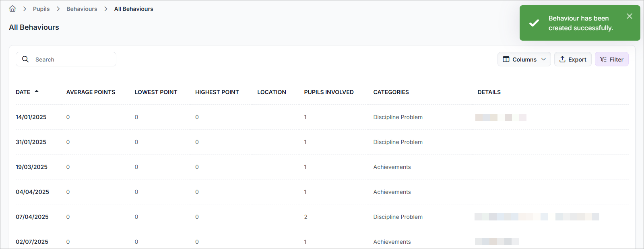The height and width of the screenshot is (249, 644).
Task: Click the Filter funnel icon
Action: 603,59
